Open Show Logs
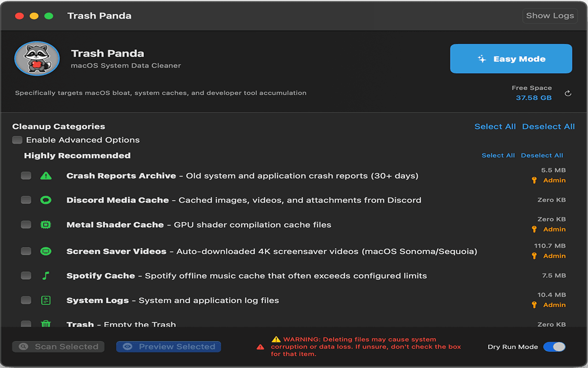The image size is (588, 368). coord(550,16)
